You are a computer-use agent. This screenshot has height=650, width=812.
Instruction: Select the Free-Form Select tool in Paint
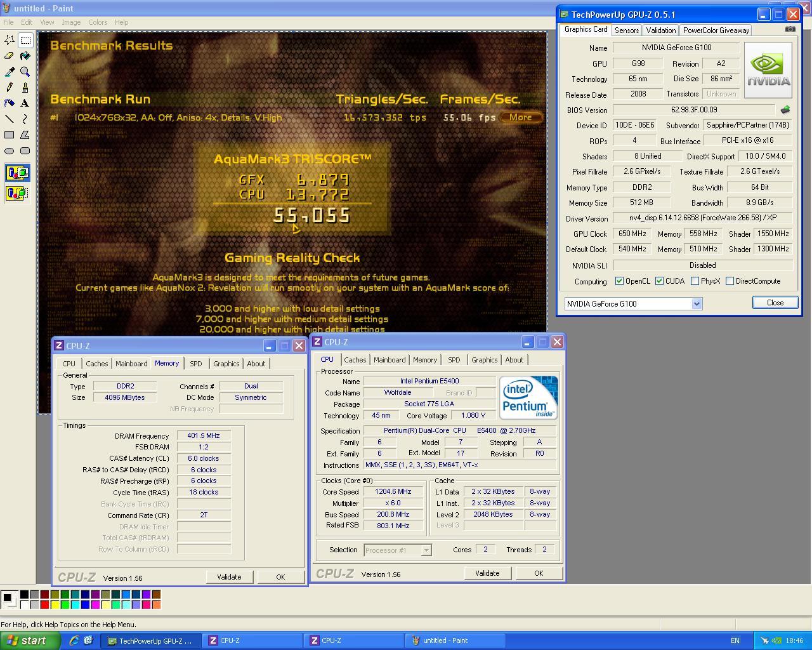point(10,40)
